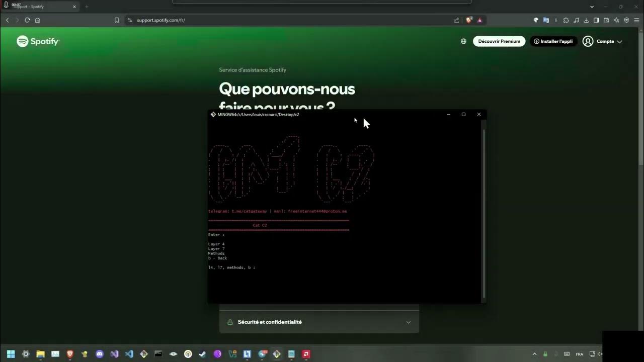Minimize the MINGW64 terminal window

point(448,114)
